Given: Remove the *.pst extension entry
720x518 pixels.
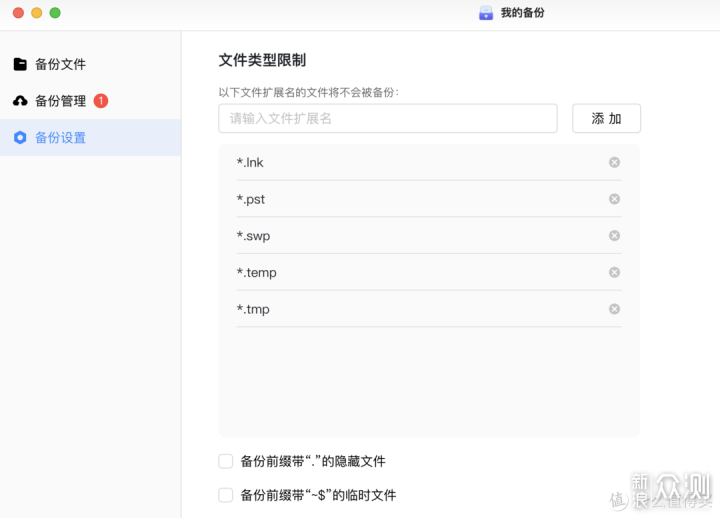Looking at the screenshot, I should pos(614,199).
